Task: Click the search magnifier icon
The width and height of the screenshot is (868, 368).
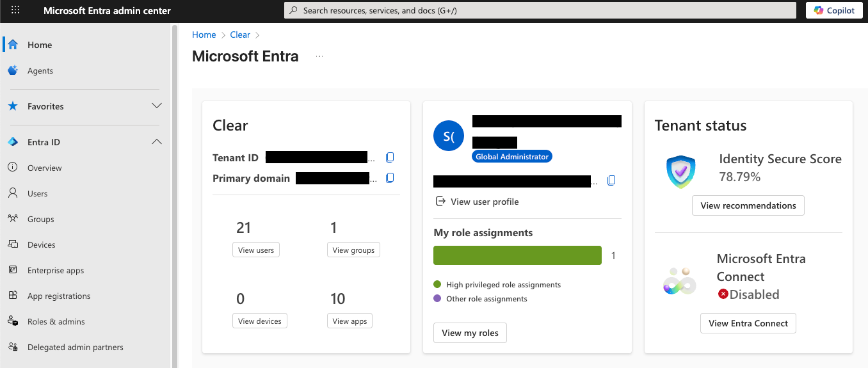Action: 293,10
